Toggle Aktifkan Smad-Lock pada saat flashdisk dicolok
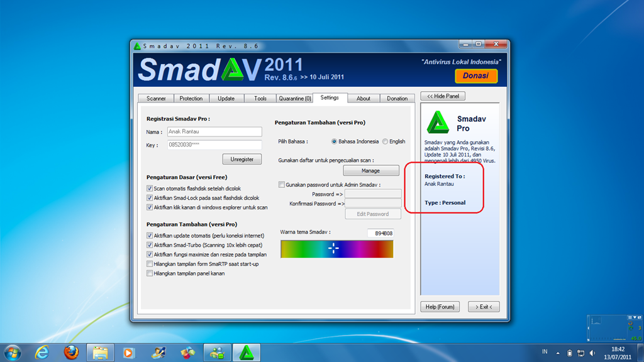The height and width of the screenshot is (362, 644). tap(150, 198)
